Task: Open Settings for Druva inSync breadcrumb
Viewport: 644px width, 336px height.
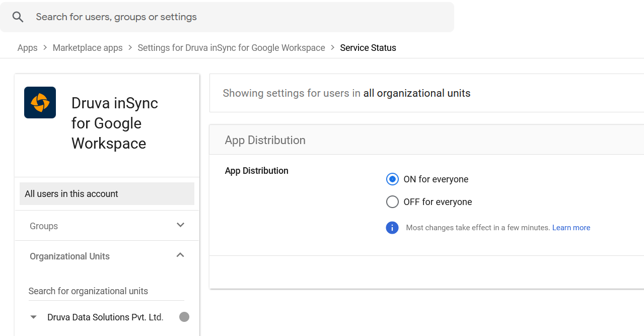Action: coord(231,48)
